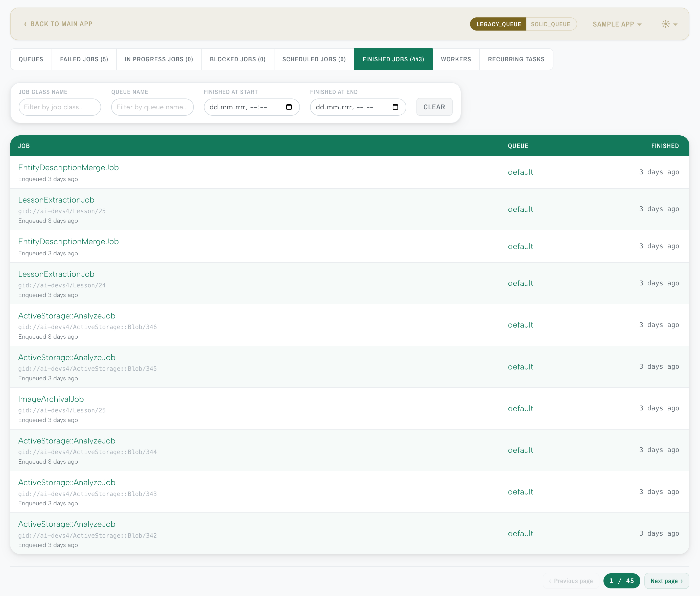Open the SAMPLE APP dropdown

616,24
